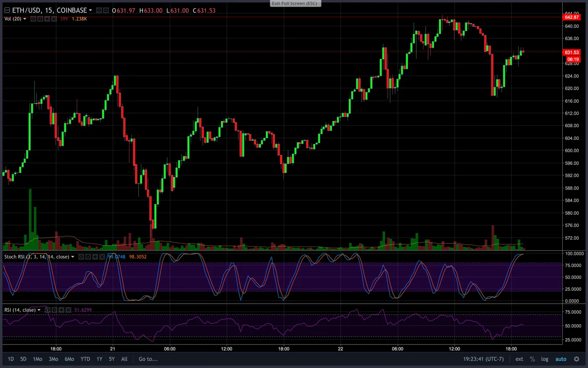Viewport: 588px width, 368px height.
Task: Click the plus icon next to RSI (14, close)
Action: pyautogui.click(x=62, y=310)
